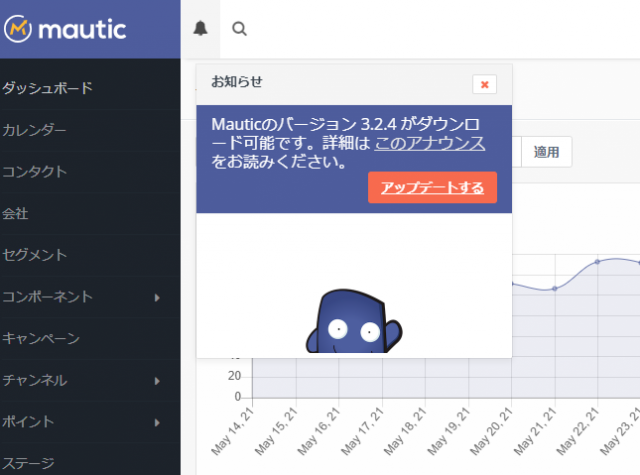Select コンタクト in the sidebar
The image size is (640, 475).
[x=35, y=172]
